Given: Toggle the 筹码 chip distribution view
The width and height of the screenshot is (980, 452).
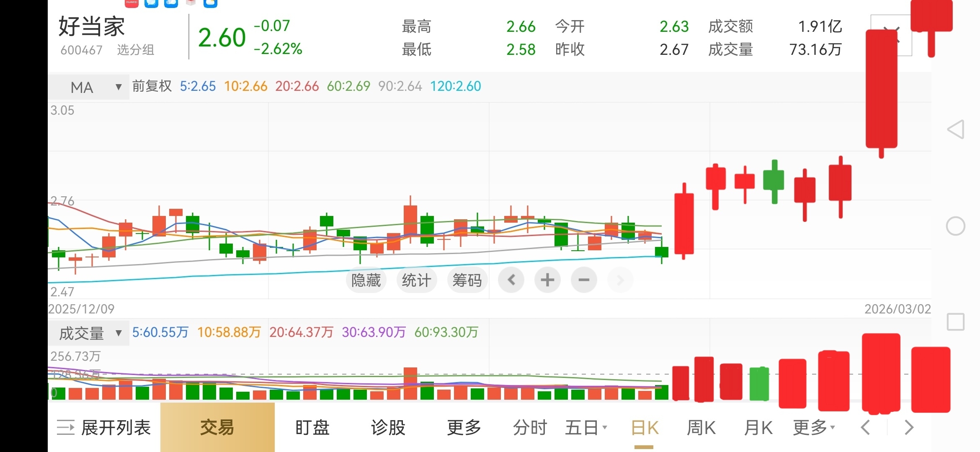Looking at the screenshot, I should [467, 280].
